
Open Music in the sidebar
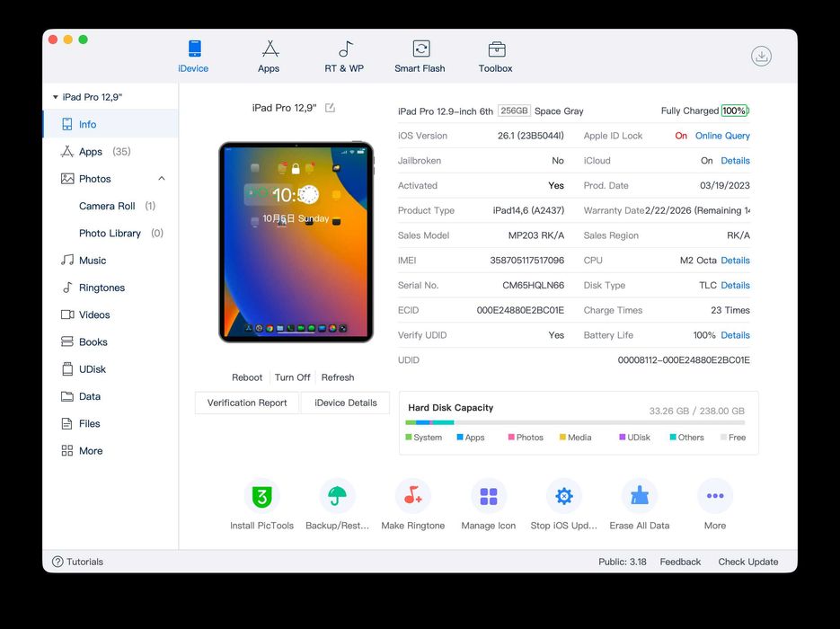pos(111,261)
